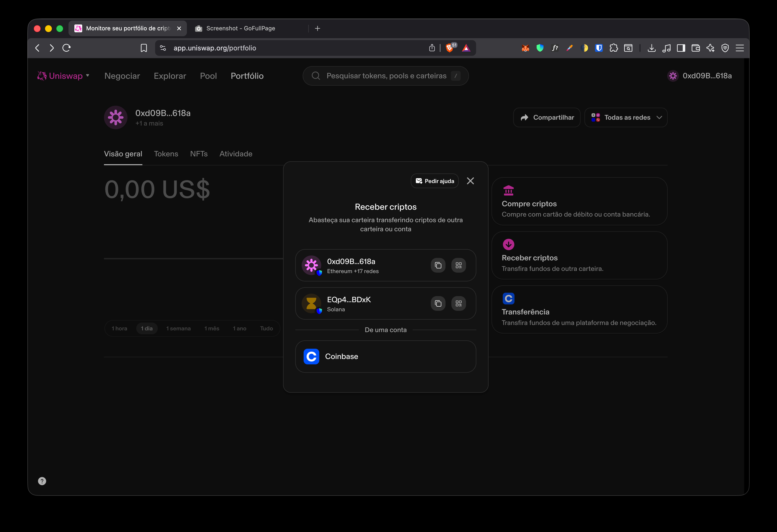Expand the Todas as redes dropdown
Viewport: 777px width, 532px height.
tap(626, 117)
